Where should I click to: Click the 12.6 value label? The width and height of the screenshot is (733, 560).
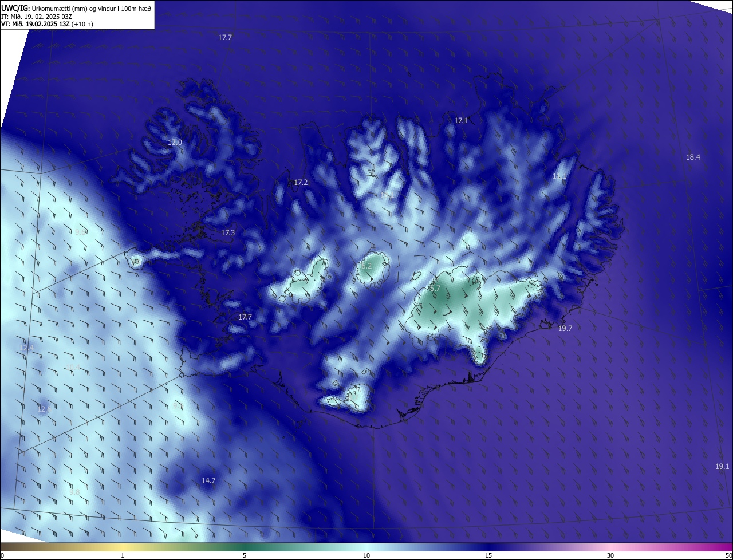coord(44,409)
